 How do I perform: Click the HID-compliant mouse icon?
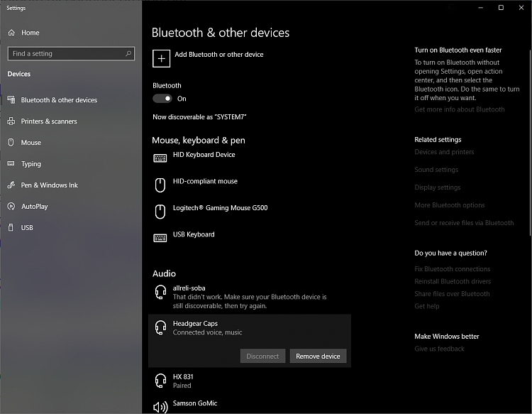pos(160,185)
